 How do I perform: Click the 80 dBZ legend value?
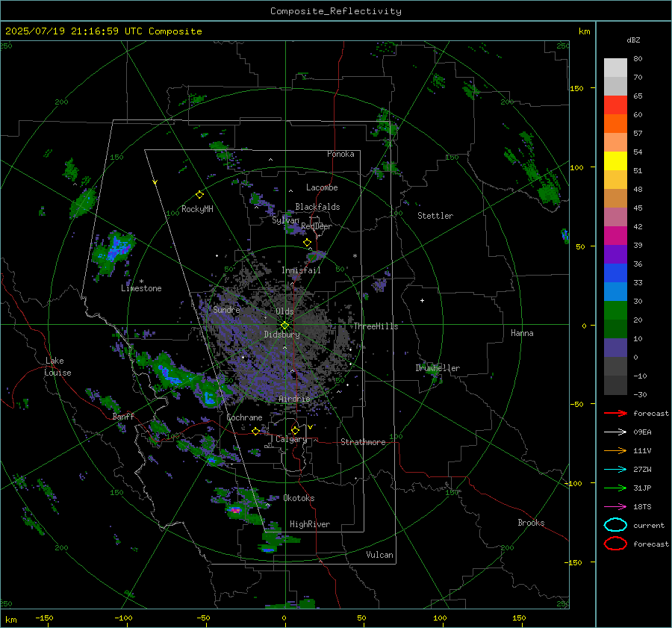(638, 59)
